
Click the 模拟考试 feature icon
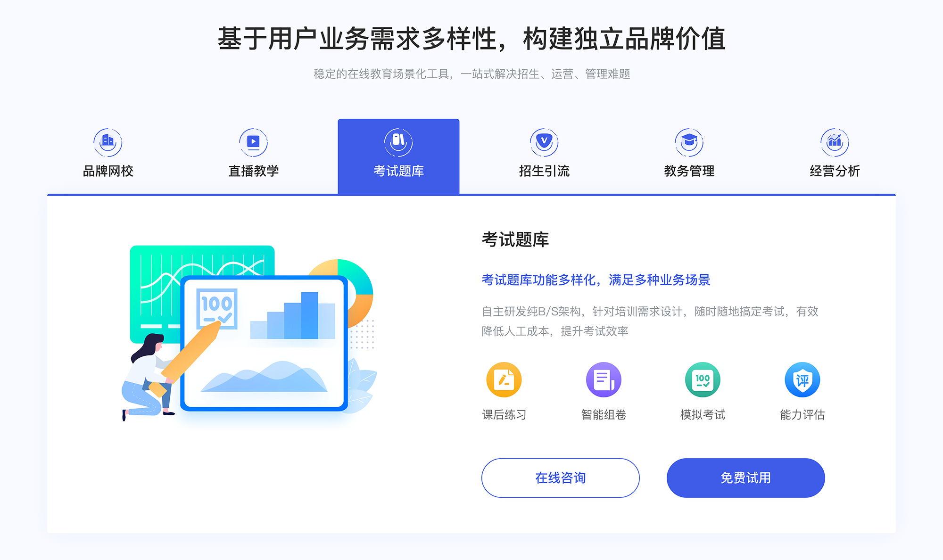point(700,383)
